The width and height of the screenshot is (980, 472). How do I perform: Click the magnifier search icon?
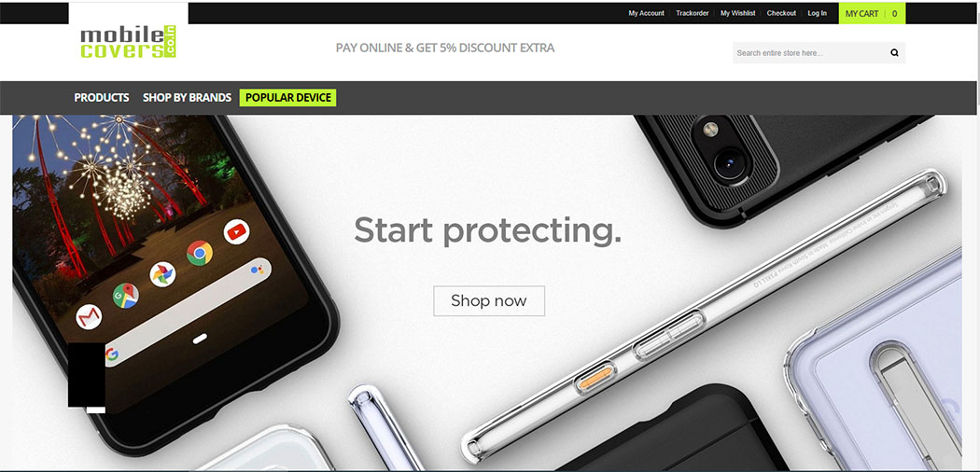[894, 53]
